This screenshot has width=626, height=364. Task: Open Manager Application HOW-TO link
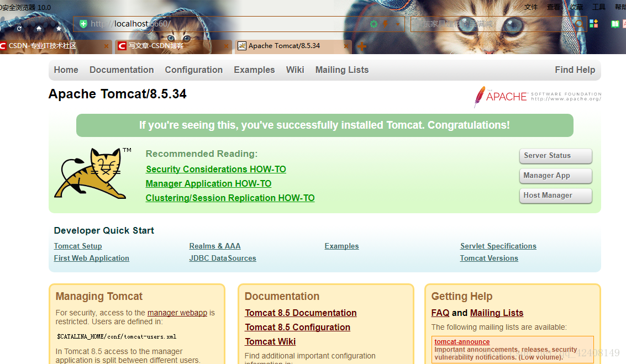208,183
